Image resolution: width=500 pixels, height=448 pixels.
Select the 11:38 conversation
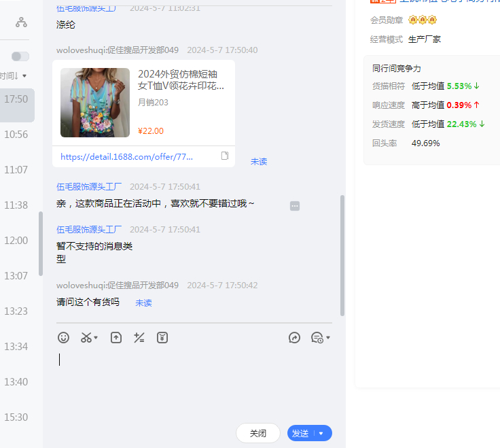(x=16, y=205)
